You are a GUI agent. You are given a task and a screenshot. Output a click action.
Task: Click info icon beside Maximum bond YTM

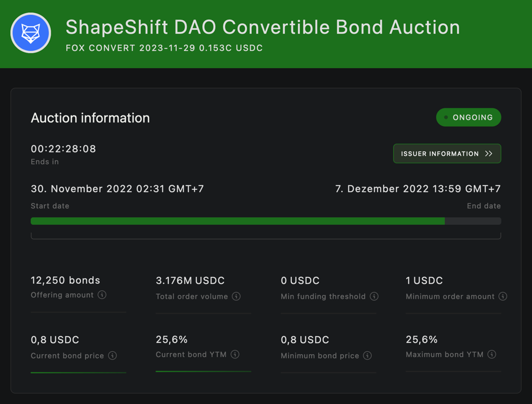coord(492,354)
